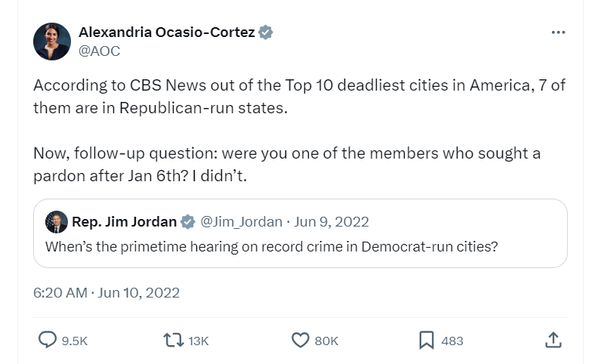This screenshot has height=364, width=604.
Task: Bookmark this tweet
Action: pyautogui.click(x=427, y=341)
